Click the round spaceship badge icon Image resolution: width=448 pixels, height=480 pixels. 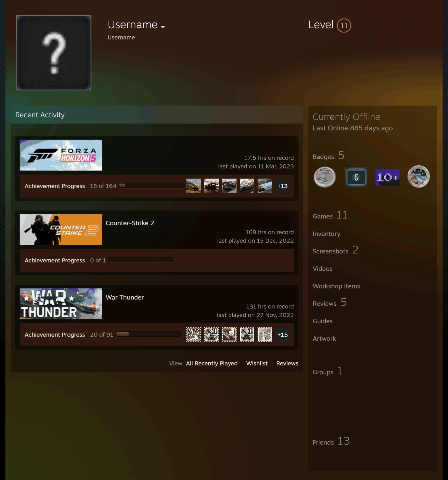click(418, 176)
